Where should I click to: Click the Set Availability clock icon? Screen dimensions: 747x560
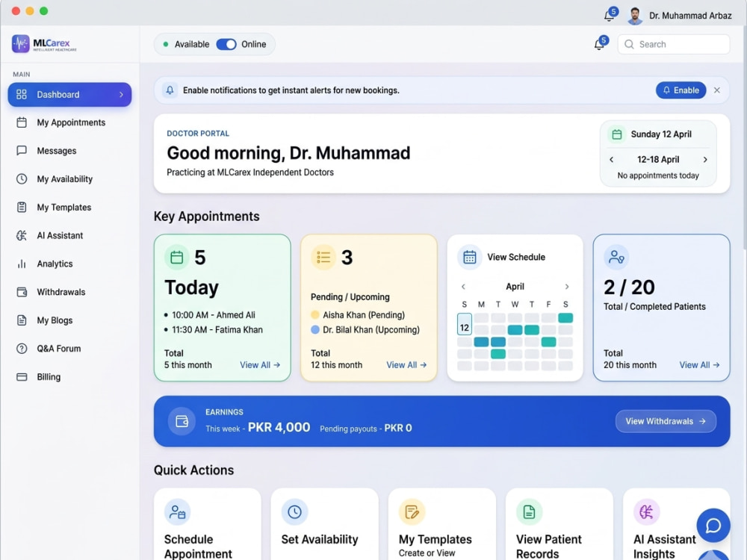[x=294, y=512]
